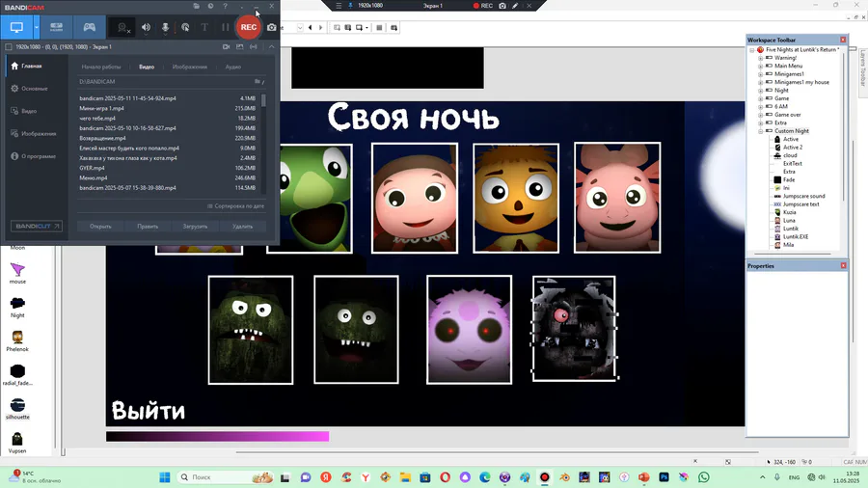The width and height of the screenshot is (868, 488).
Task: Click the Открыть button
Action: tap(100, 227)
